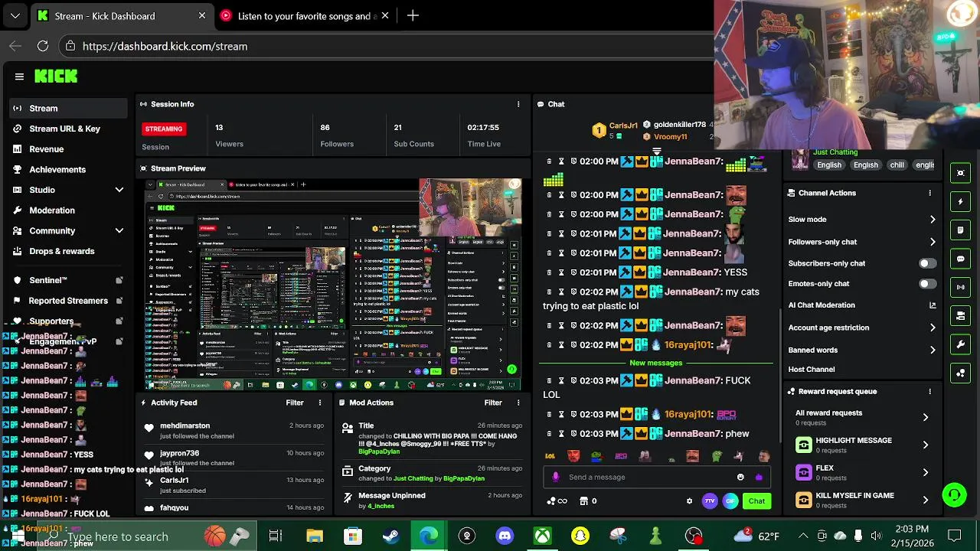Open Banned words settings

click(862, 350)
